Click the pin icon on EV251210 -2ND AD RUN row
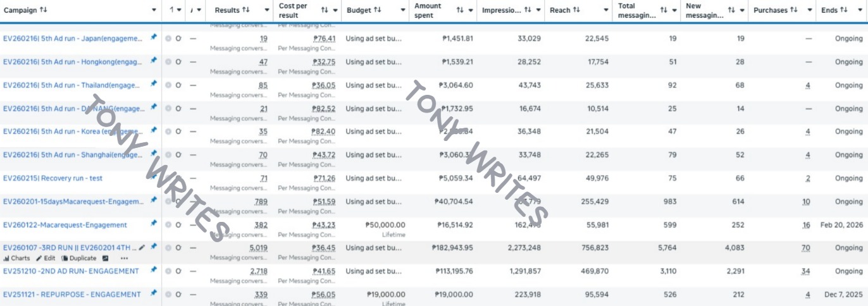This screenshot has height=306, width=868. click(x=154, y=270)
